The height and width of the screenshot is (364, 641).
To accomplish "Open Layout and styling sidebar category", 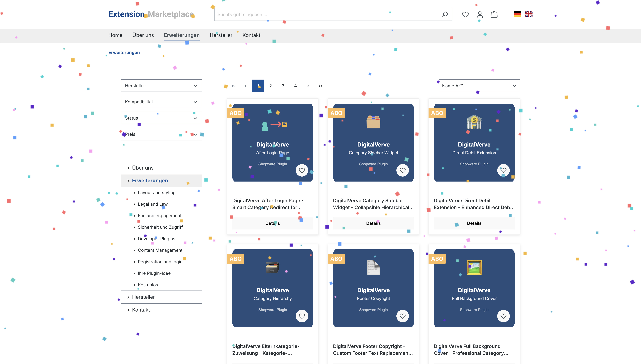I will 157,193.
